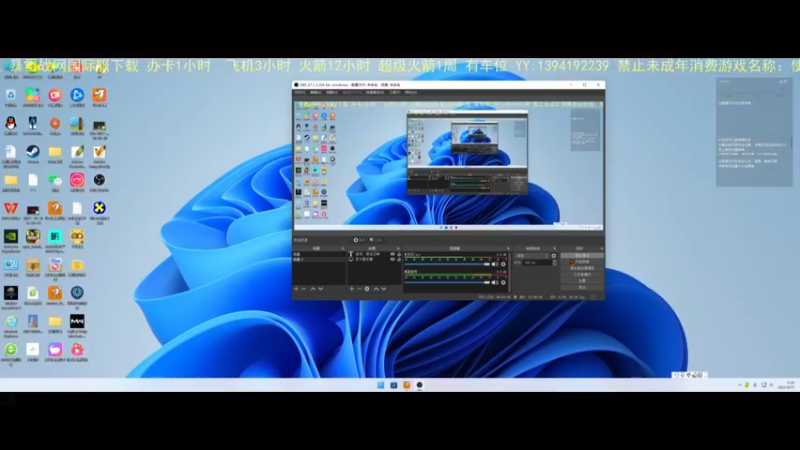
Task: Lock the text source in sources list
Action: (x=399, y=254)
